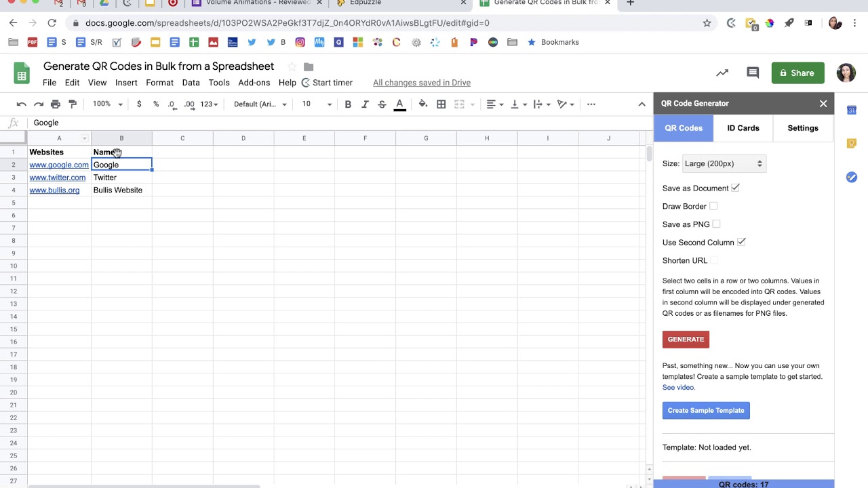Open the See video link
This screenshot has width=868, height=488.
coord(679,388)
